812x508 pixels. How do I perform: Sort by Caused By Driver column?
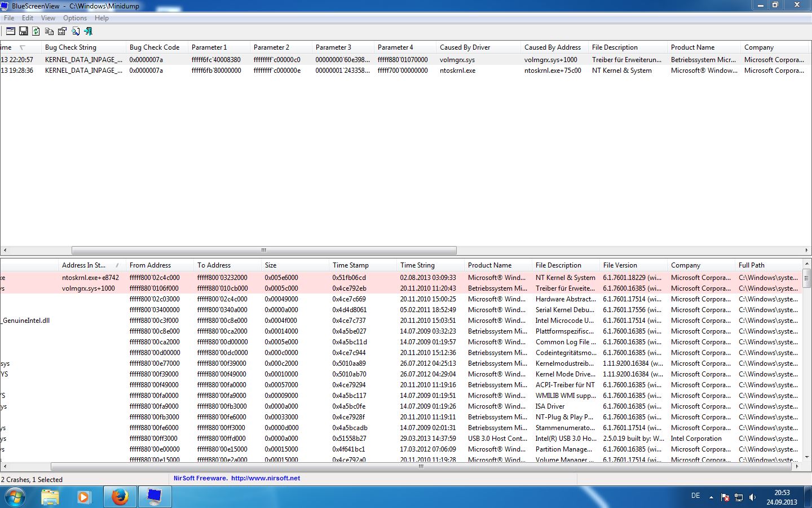click(x=478, y=47)
